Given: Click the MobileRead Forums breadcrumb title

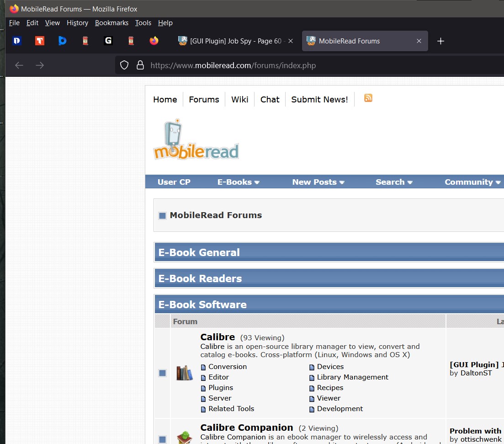Looking at the screenshot, I should [x=216, y=215].
